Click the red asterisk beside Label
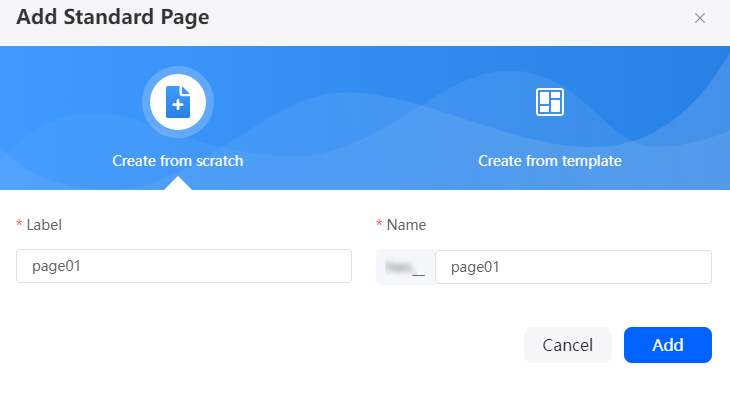 (19, 223)
